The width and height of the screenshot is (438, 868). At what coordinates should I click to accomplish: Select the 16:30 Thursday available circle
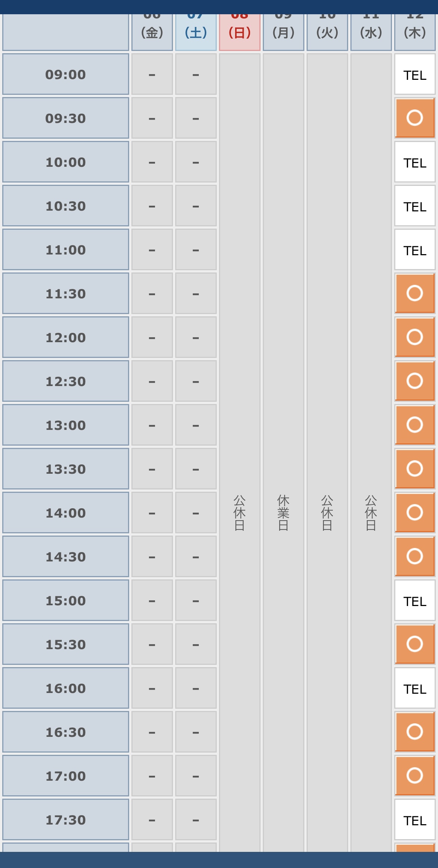[x=415, y=732]
